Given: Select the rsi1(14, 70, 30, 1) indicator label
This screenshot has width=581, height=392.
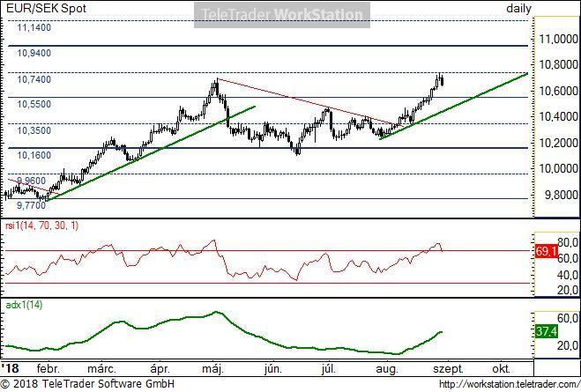Looking at the screenshot, I should tap(41, 226).
